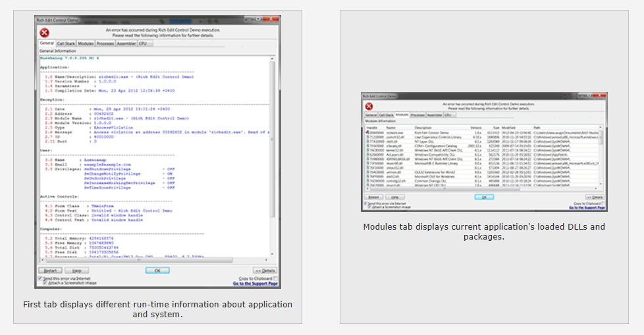This screenshot has height=335, width=644.
Task: Click module icon of Common Dialogs DLL row
Action: [x=367, y=181]
